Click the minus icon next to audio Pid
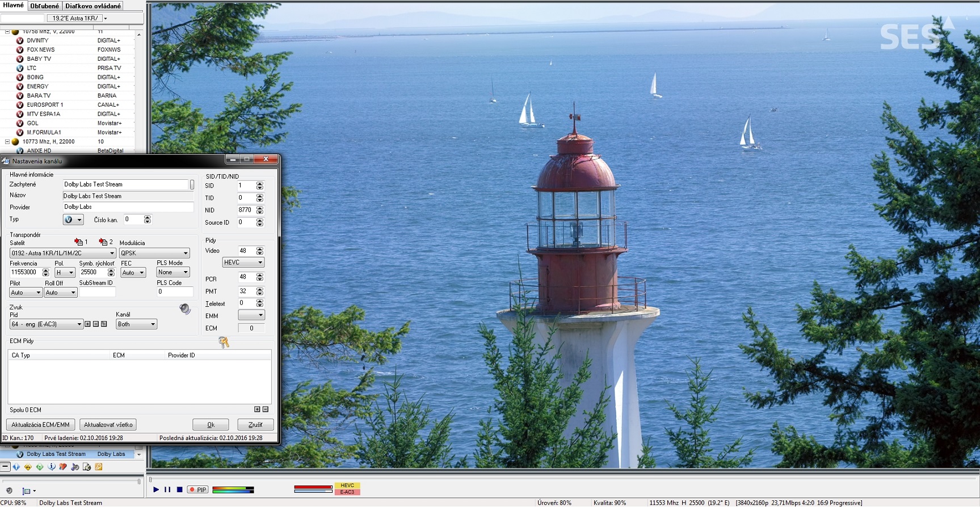Screen dimensions: 980x507 (95, 324)
